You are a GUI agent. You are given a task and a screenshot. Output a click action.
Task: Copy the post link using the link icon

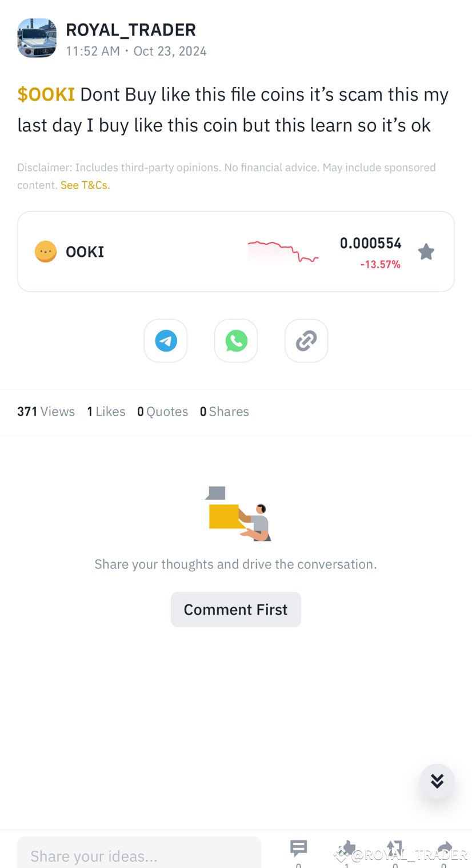(306, 340)
